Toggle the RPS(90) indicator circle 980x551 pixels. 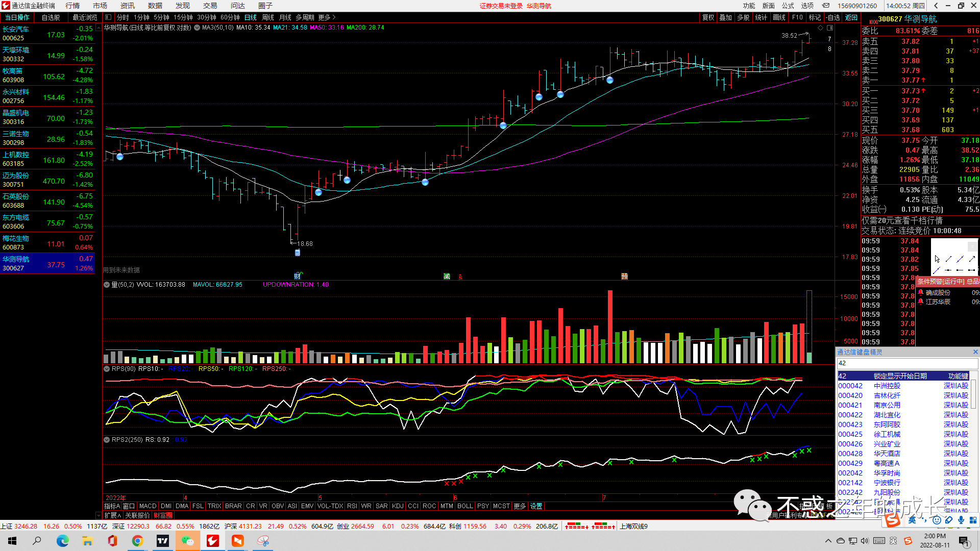107,369
